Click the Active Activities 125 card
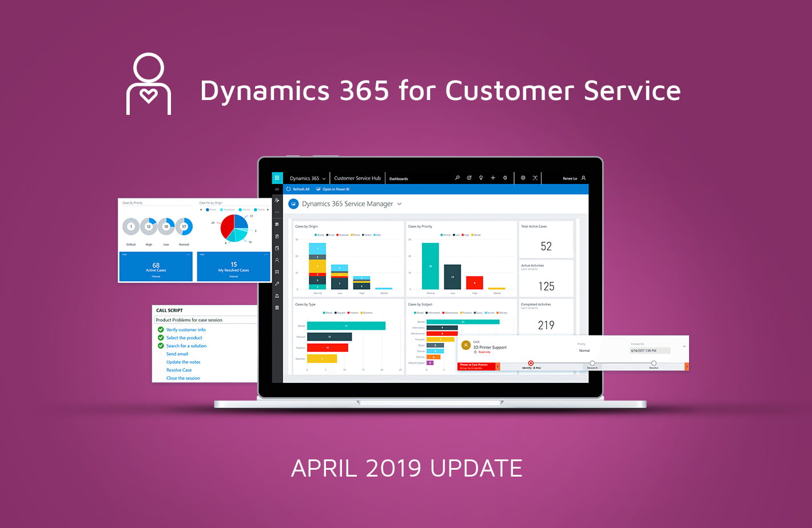The width and height of the screenshot is (812, 528). [546, 279]
